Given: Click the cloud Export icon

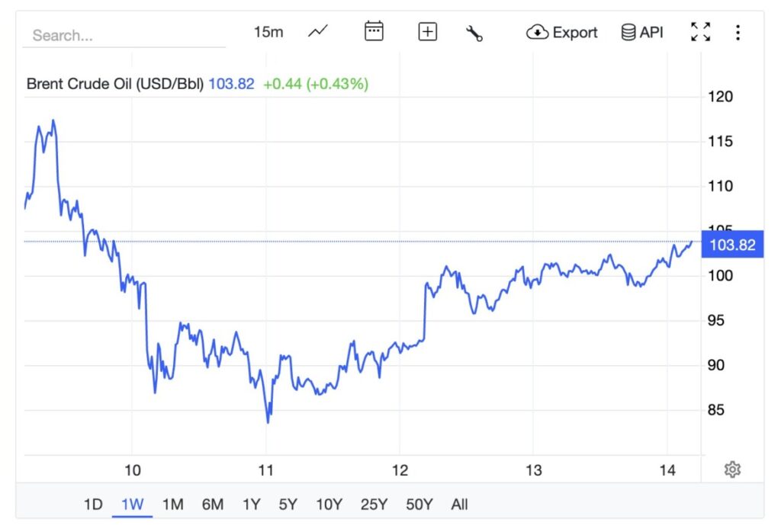Looking at the screenshot, I should [x=538, y=32].
